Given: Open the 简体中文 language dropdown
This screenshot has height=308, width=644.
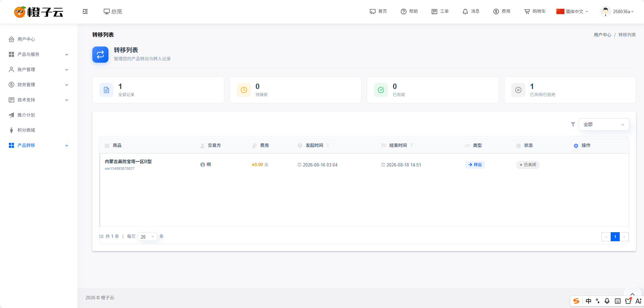Looking at the screenshot, I should click(572, 11).
